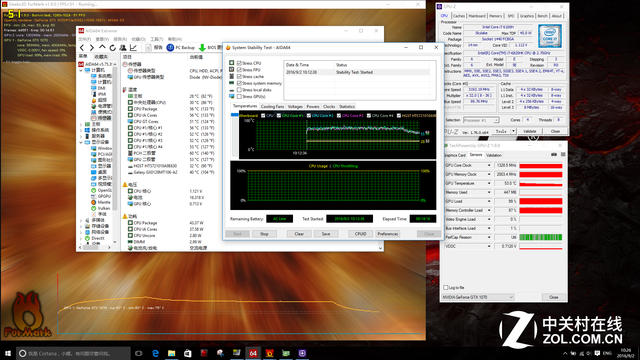Enable Log to file in GPU-Z
640x360 pixels.
point(446,287)
